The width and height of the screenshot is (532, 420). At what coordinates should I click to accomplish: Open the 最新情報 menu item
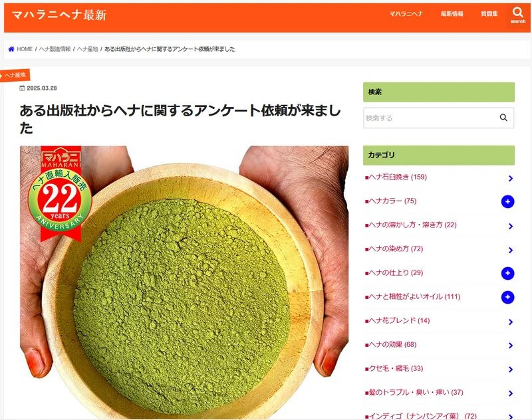(x=452, y=14)
